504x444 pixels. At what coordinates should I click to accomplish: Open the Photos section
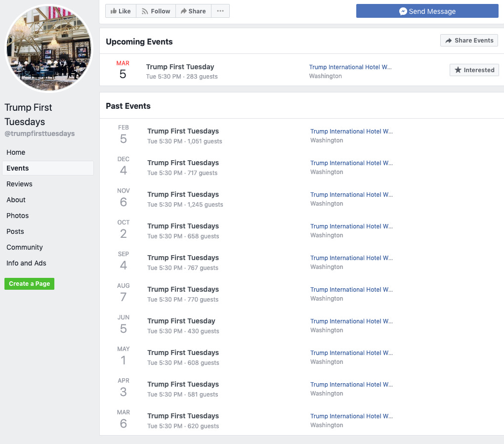click(18, 216)
